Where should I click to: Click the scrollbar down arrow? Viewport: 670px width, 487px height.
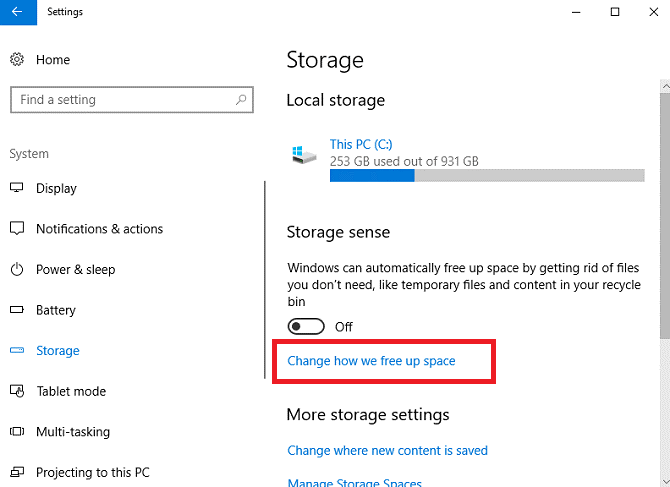point(665,481)
